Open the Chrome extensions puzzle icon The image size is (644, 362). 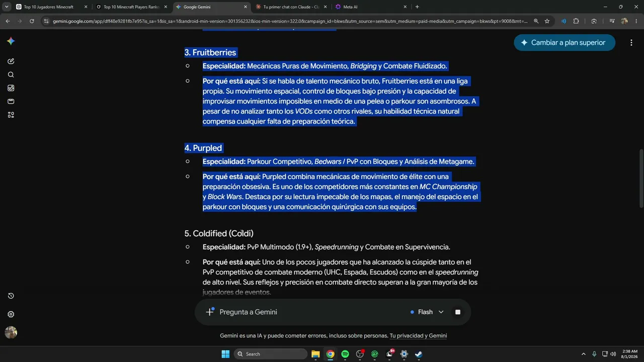(x=576, y=21)
